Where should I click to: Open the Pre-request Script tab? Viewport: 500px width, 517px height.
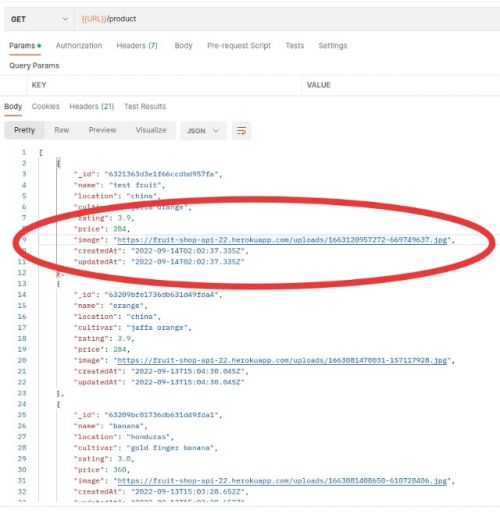239,46
